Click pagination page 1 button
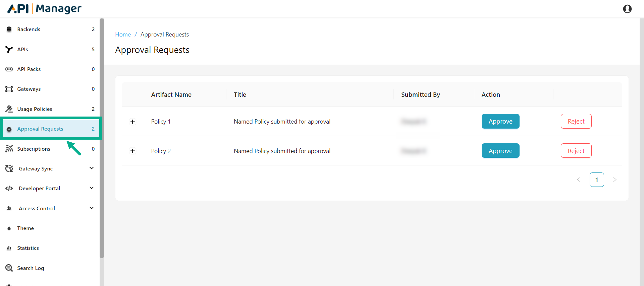This screenshot has width=644, height=286. [597, 180]
